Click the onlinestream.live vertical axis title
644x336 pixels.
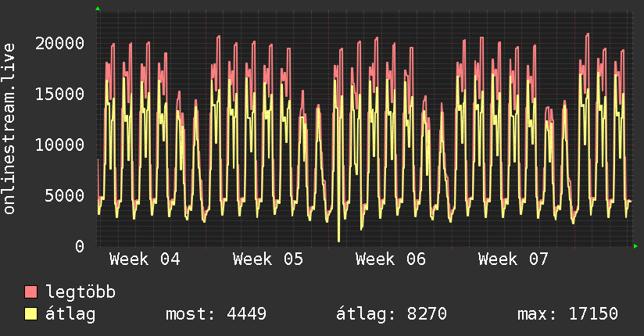(9, 129)
